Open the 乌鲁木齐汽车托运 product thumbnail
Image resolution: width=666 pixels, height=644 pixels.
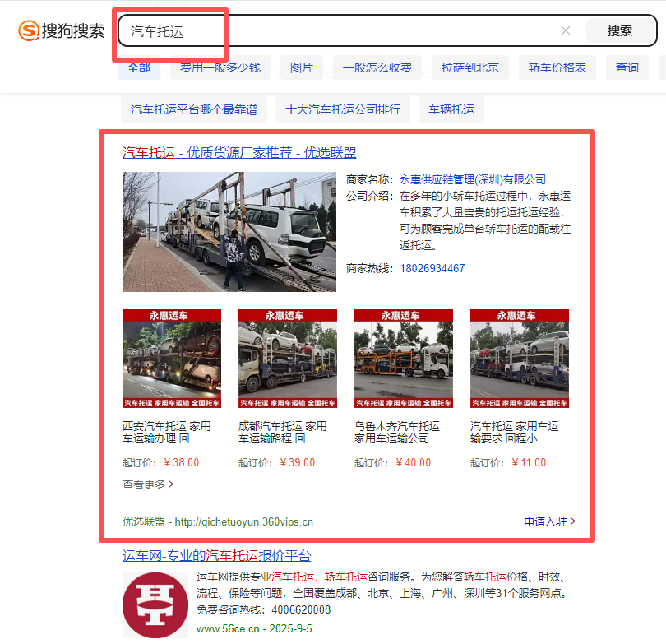pyautogui.click(x=404, y=359)
